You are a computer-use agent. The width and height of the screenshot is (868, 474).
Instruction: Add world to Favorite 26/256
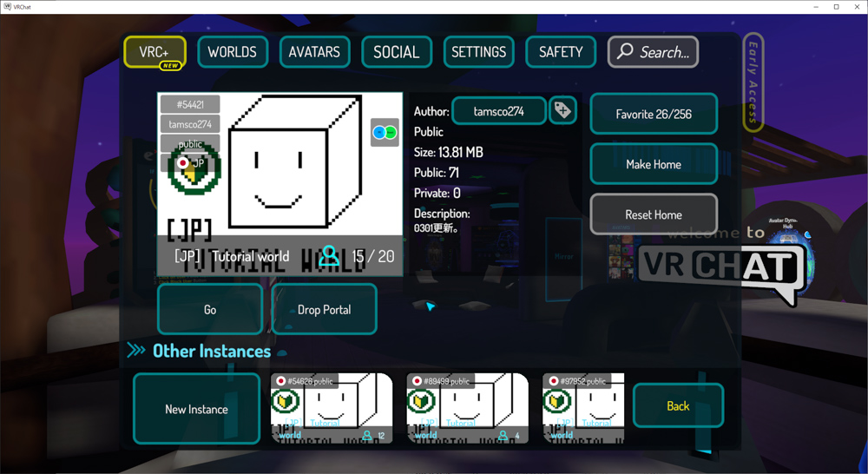(654, 114)
